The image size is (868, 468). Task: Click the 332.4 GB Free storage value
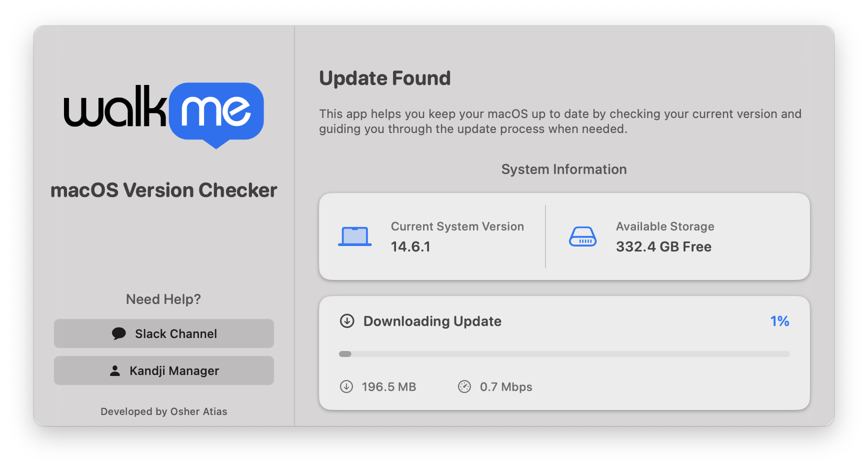coord(663,246)
